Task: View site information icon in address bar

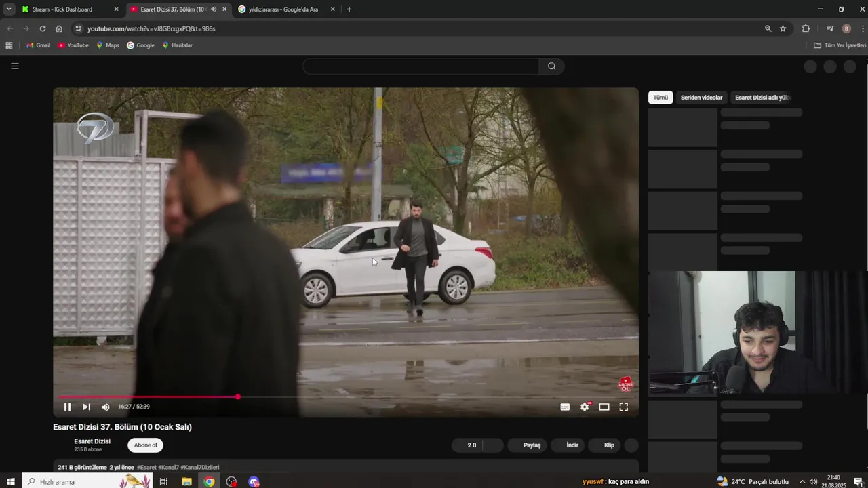Action: point(79,28)
